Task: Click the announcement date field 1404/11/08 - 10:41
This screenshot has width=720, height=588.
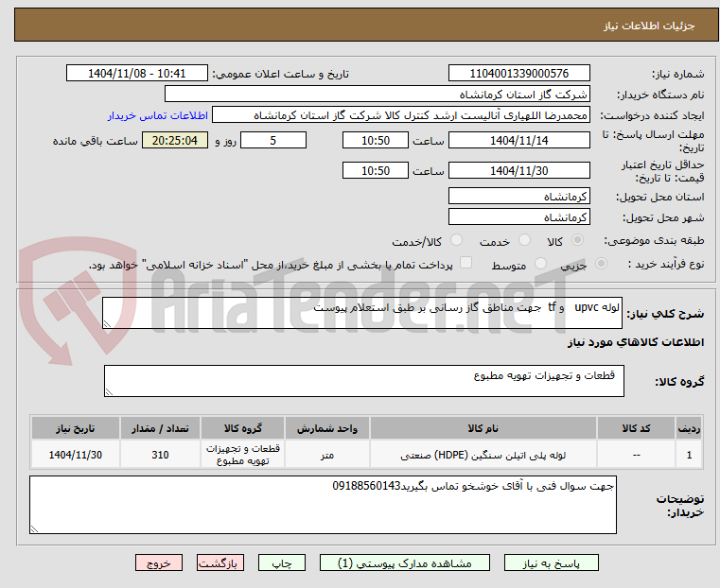Action: 137,74
